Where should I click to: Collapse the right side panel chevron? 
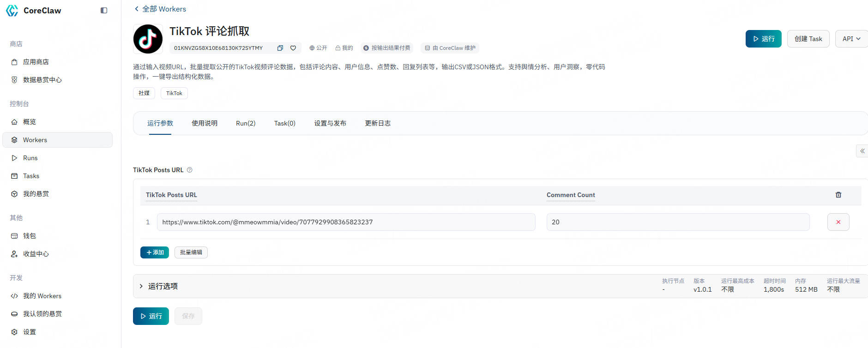click(862, 151)
